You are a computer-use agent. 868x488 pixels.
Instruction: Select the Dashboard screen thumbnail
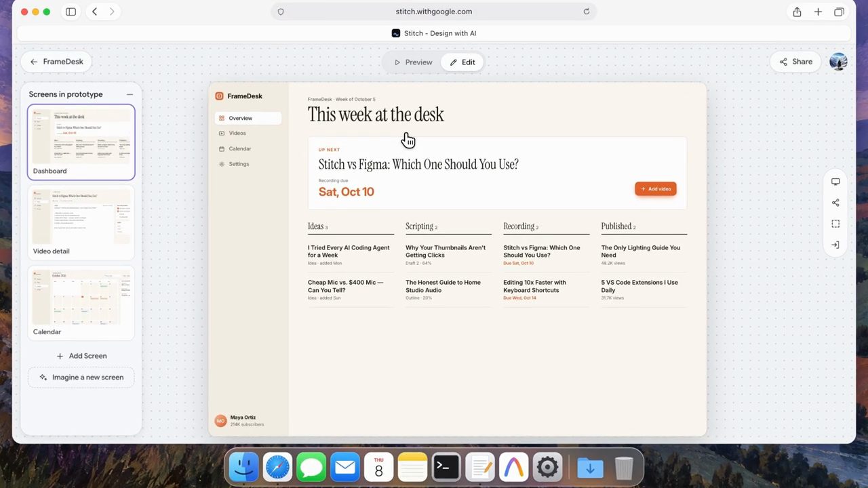(x=81, y=142)
